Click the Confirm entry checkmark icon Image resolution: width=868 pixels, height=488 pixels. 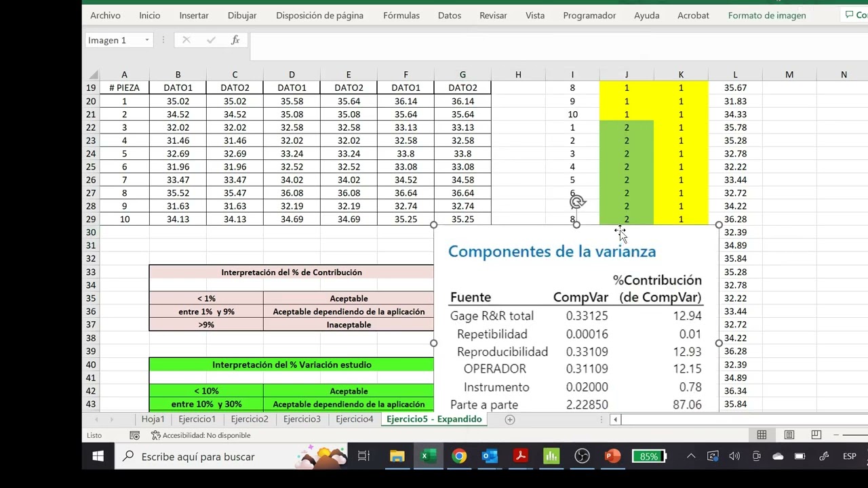point(211,40)
